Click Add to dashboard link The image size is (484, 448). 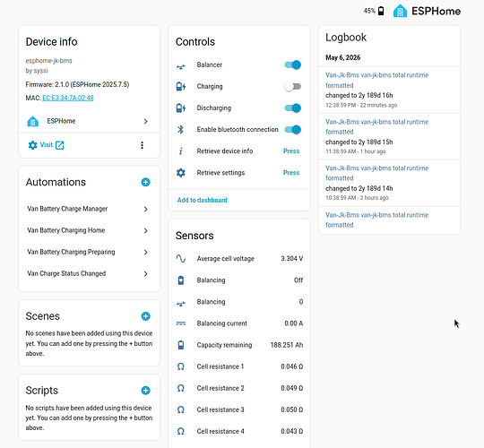pos(203,200)
